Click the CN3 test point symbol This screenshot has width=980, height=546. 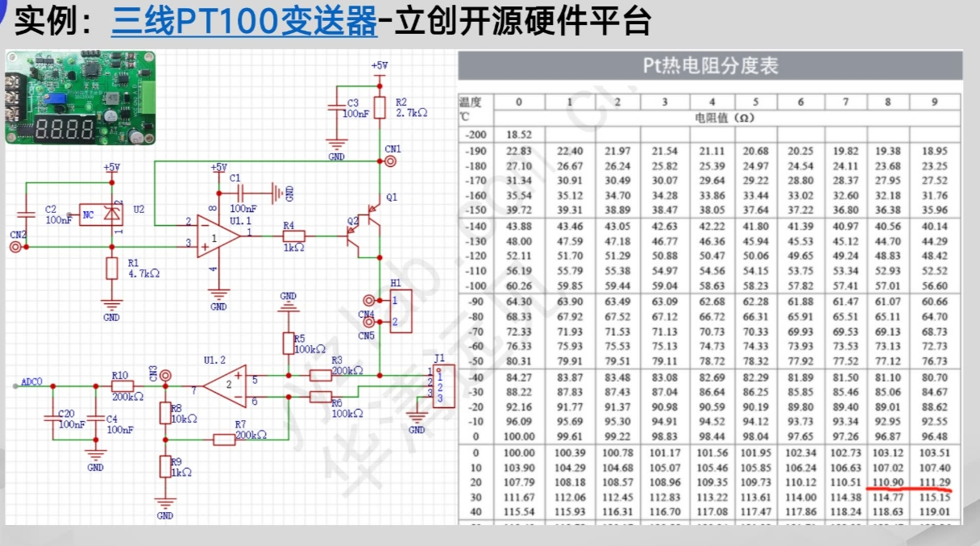(x=165, y=375)
